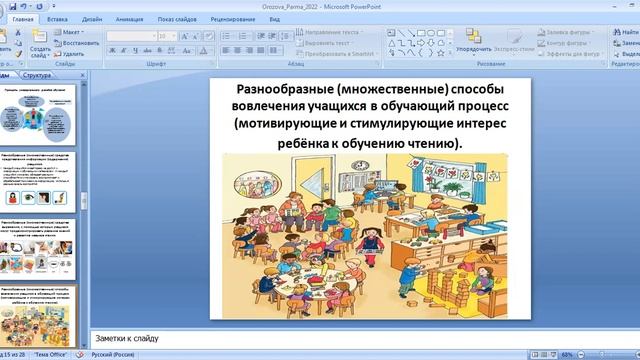Toggle bold formatting (Ж)
Viewport: 640px width, 360px height.
point(112,51)
